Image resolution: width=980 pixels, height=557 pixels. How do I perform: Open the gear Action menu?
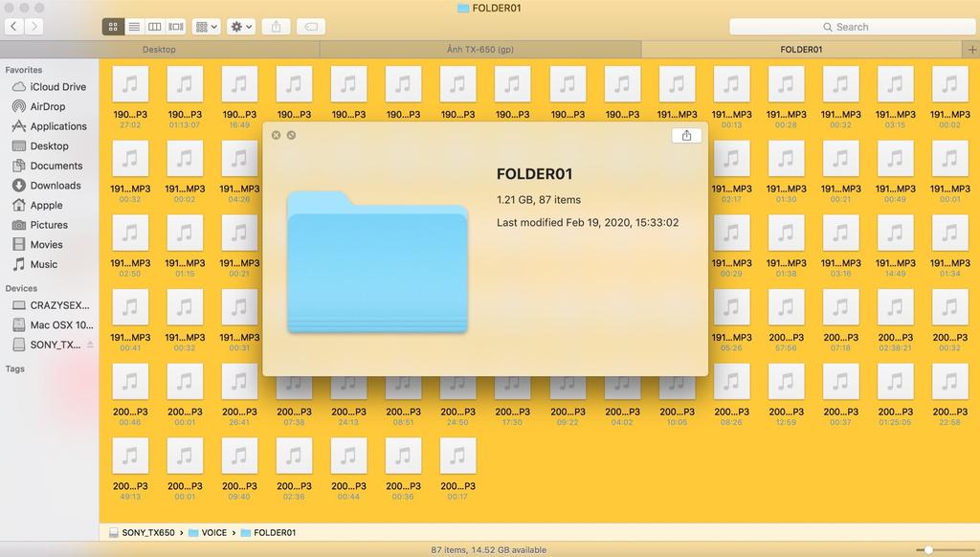point(241,26)
